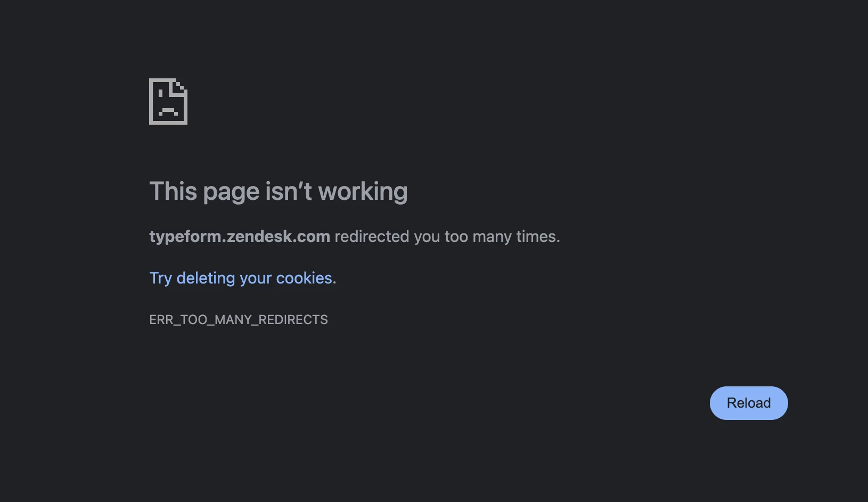
Task: Click the sad page error icon
Action: click(x=168, y=101)
